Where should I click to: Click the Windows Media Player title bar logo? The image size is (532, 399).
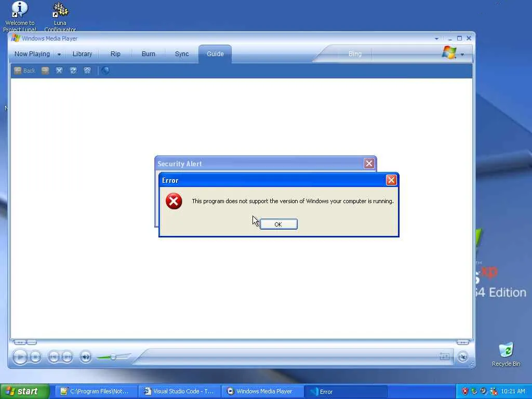pyautogui.click(x=15, y=38)
